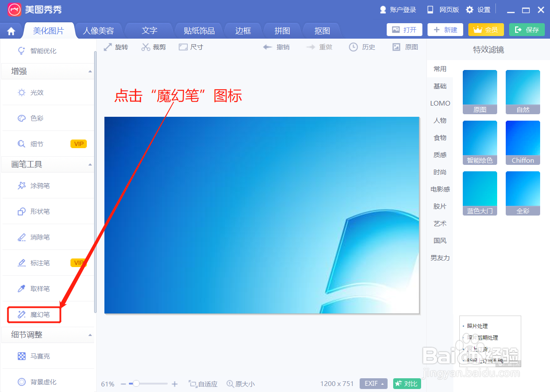Click 原大小 original size

click(x=241, y=384)
